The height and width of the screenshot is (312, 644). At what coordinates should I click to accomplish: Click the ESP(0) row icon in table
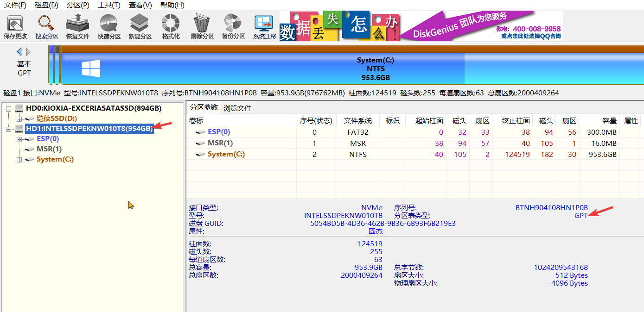tap(200, 132)
